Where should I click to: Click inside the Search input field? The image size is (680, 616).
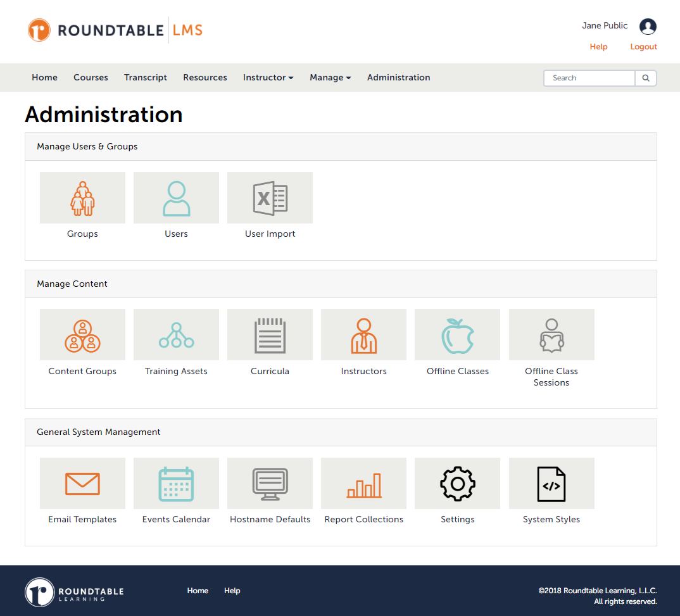(x=589, y=78)
